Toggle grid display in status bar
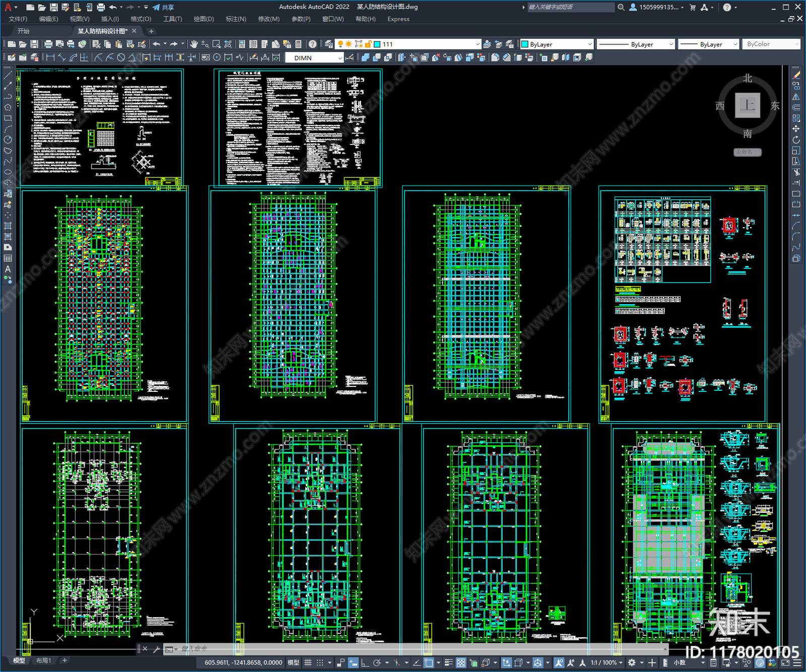 [x=308, y=662]
